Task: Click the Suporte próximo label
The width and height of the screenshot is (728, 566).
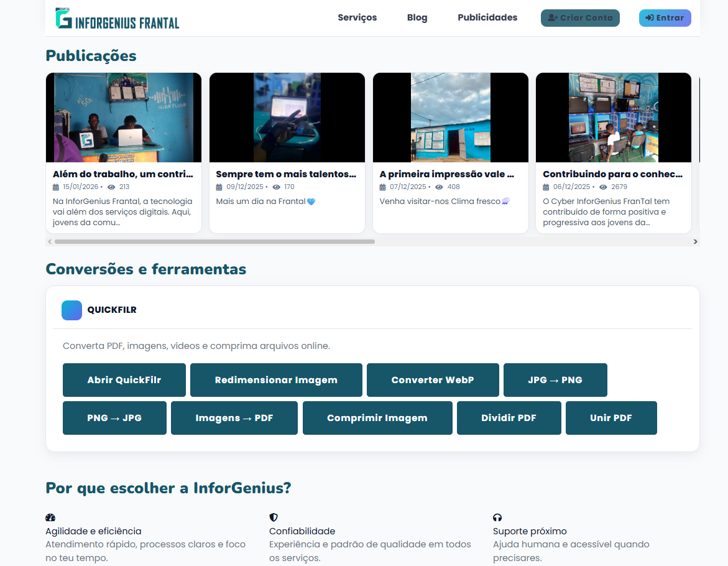Action: [x=530, y=531]
